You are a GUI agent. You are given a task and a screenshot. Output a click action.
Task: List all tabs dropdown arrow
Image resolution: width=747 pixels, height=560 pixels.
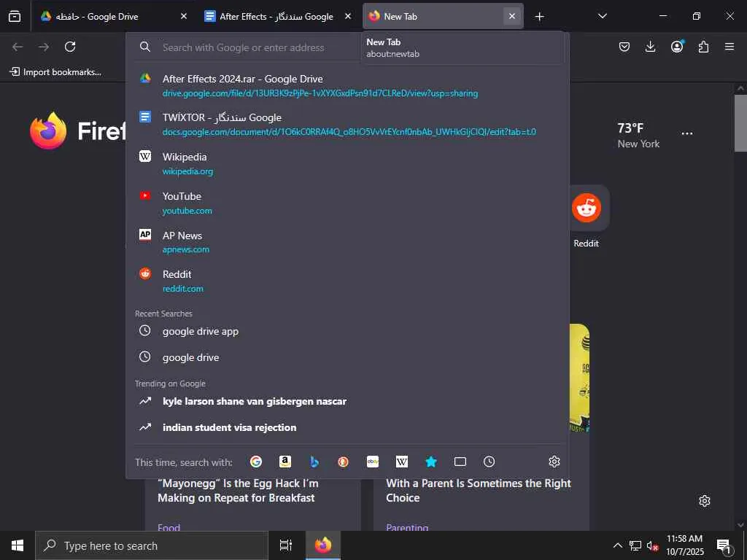click(x=602, y=16)
